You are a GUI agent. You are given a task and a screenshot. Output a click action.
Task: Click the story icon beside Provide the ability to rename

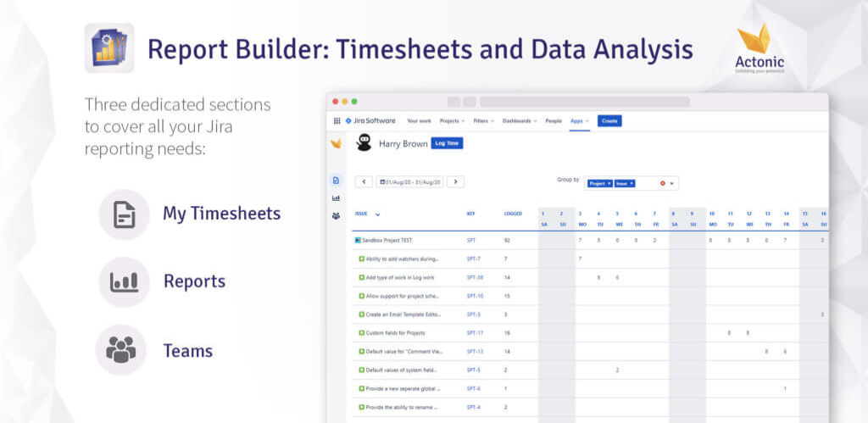tap(362, 407)
